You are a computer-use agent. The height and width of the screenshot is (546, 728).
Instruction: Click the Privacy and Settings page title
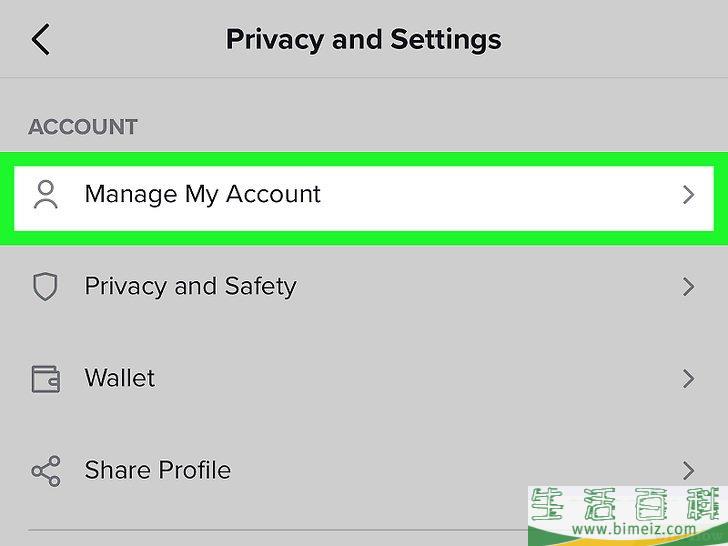(x=364, y=39)
